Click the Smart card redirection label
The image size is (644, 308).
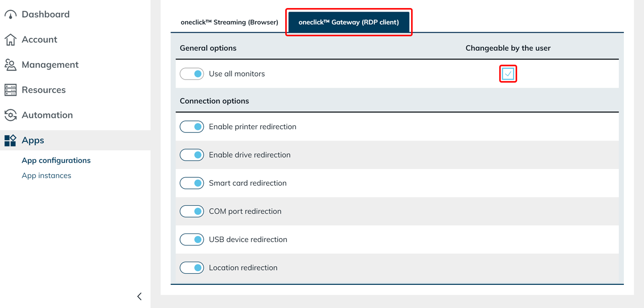[248, 183]
